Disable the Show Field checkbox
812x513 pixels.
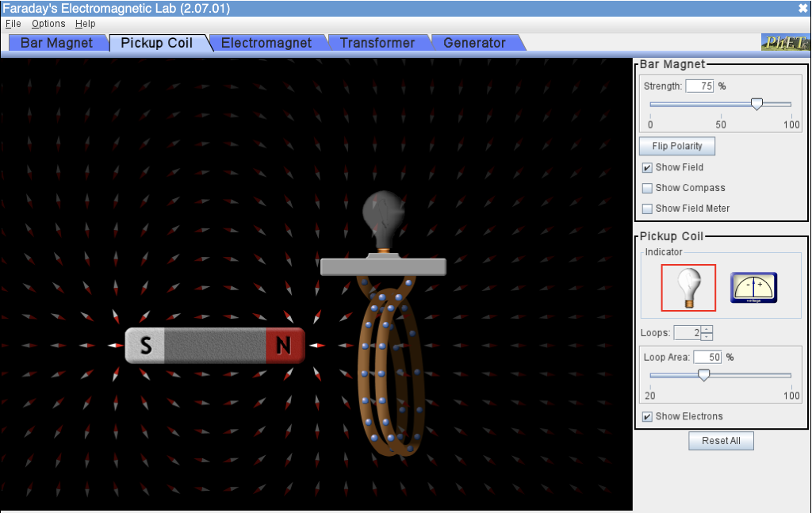click(648, 167)
